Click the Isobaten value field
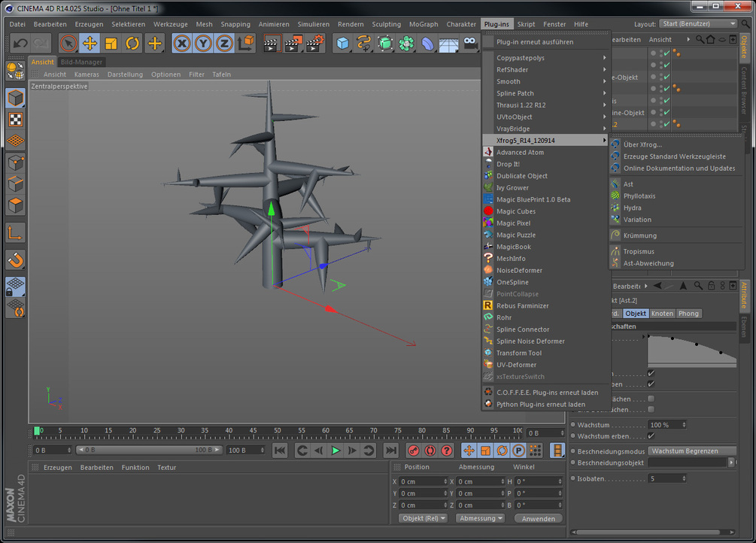Image resolution: width=756 pixels, height=543 pixels. click(666, 478)
